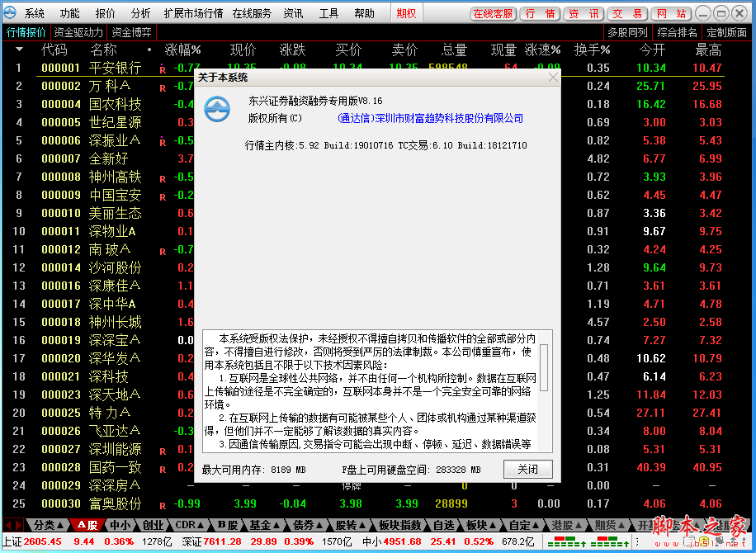Click the R marker next to 深振业A

click(x=163, y=142)
